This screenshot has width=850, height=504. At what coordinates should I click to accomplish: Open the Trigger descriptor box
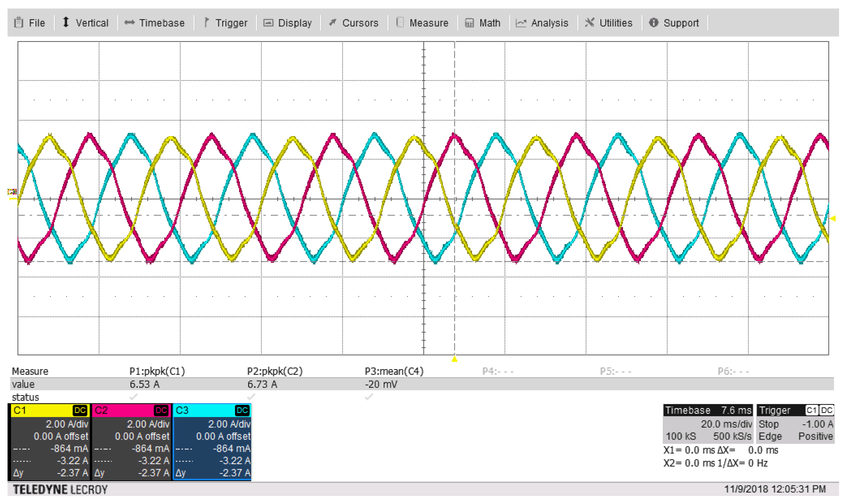pyautogui.click(x=795, y=423)
